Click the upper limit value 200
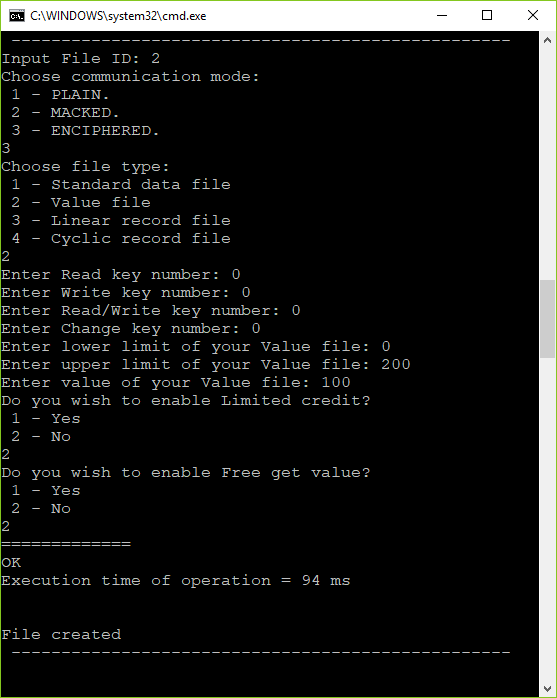 pyautogui.click(x=395, y=365)
